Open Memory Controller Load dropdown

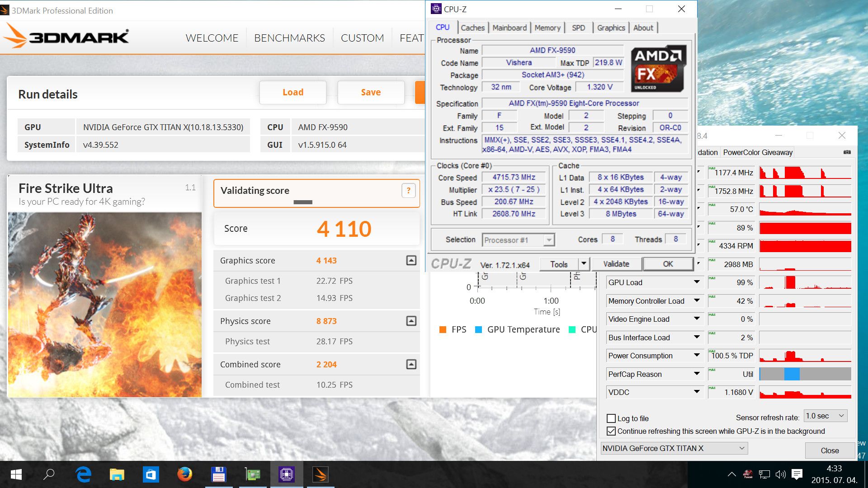pyautogui.click(x=697, y=301)
